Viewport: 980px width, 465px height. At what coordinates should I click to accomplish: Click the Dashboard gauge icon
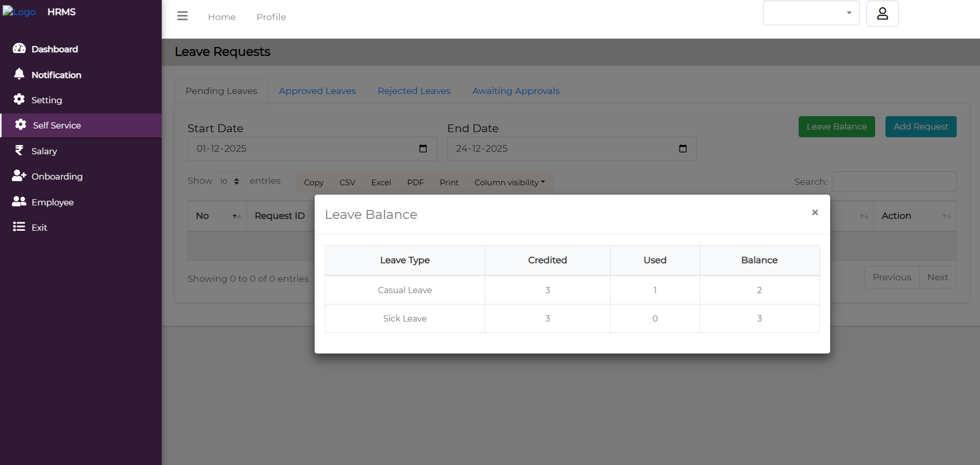pos(19,49)
